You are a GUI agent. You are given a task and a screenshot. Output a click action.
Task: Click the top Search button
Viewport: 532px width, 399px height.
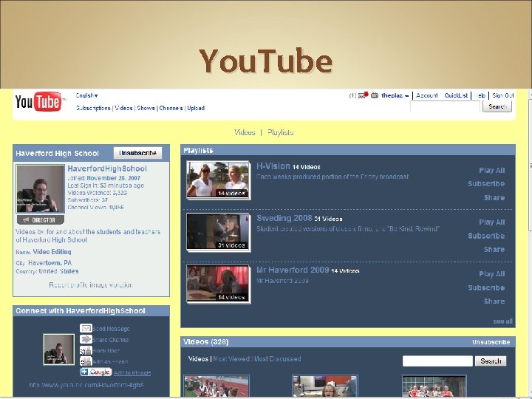497,106
